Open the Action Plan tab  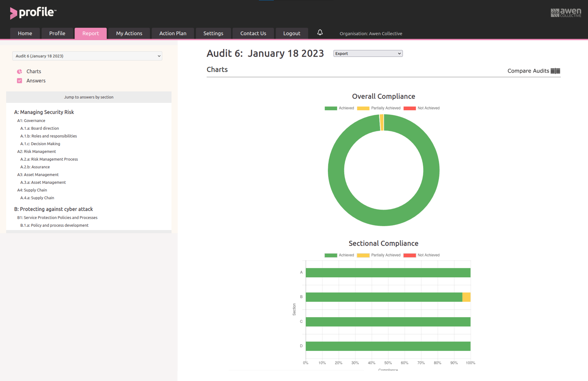click(x=173, y=33)
